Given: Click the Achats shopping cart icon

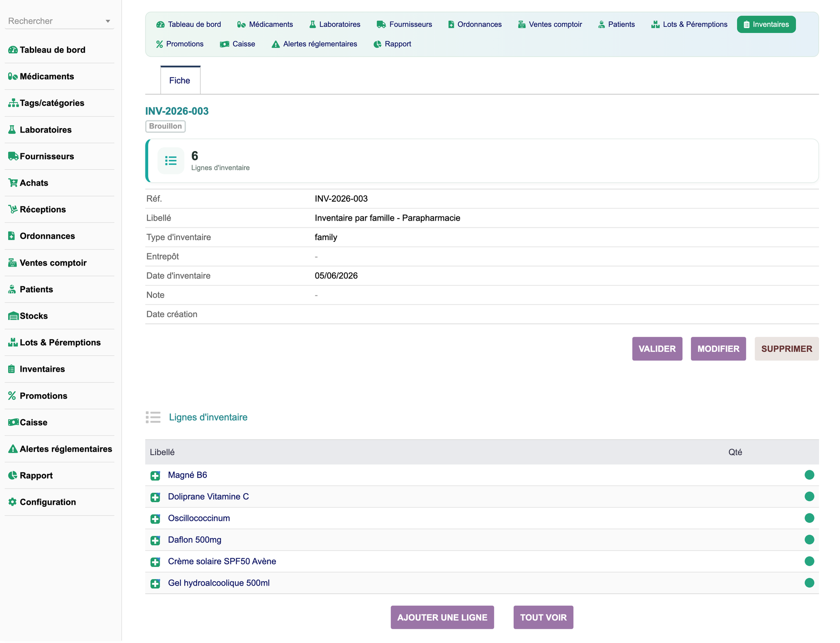Looking at the screenshot, I should click(x=13, y=183).
